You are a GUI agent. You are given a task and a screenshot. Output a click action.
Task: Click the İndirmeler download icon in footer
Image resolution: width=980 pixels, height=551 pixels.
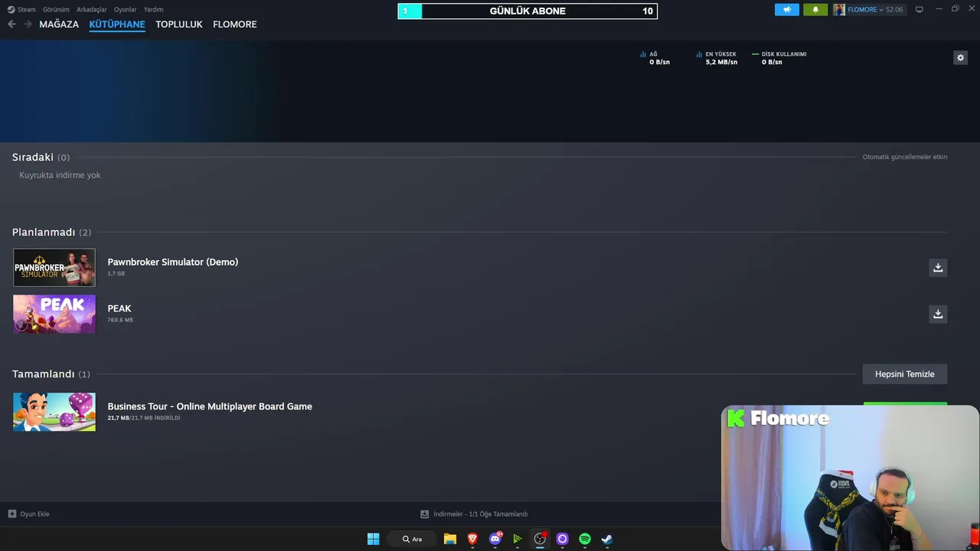pos(424,514)
